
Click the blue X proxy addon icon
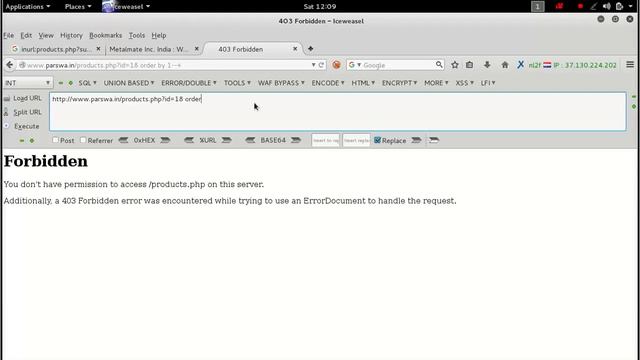click(x=520, y=64)
